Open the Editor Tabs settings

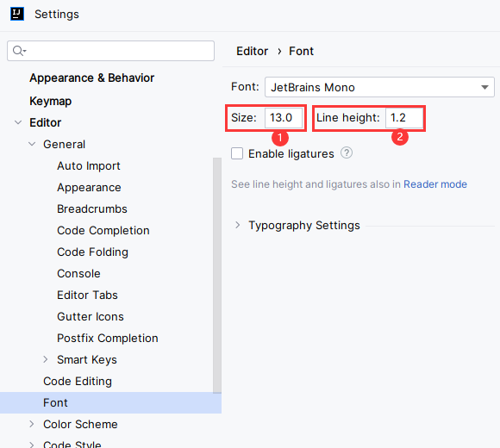tap(87, 295)
